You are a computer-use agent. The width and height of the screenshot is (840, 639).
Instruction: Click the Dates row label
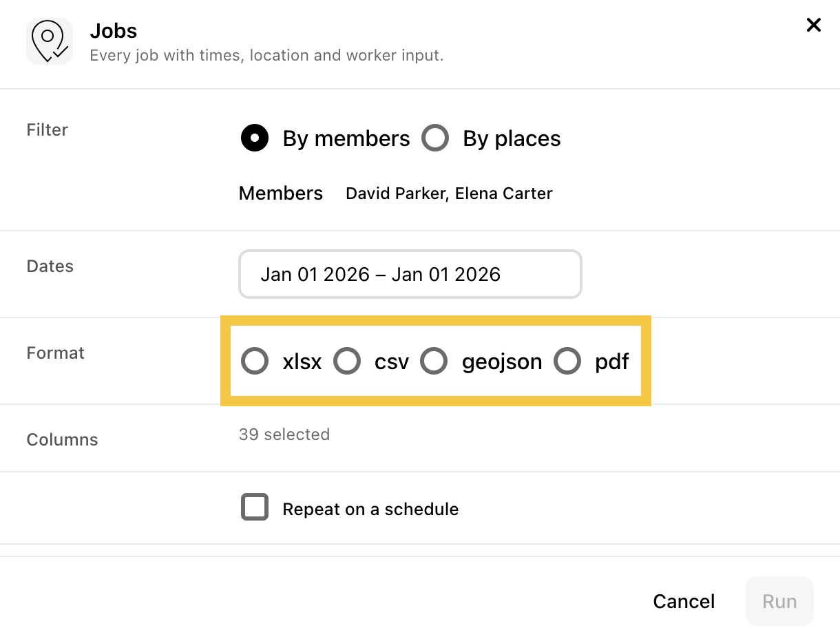(x=50, y=266)
